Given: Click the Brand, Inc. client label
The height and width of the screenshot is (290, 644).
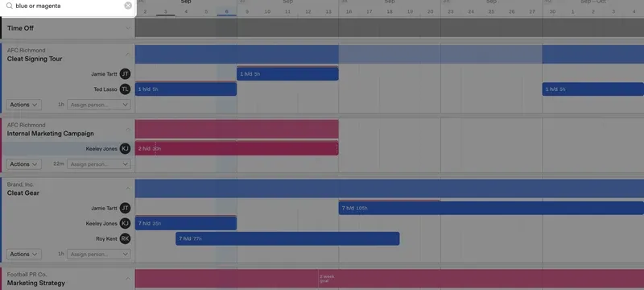Looking at the screenshot, I should pyautogui.click(x=20, y=184).
